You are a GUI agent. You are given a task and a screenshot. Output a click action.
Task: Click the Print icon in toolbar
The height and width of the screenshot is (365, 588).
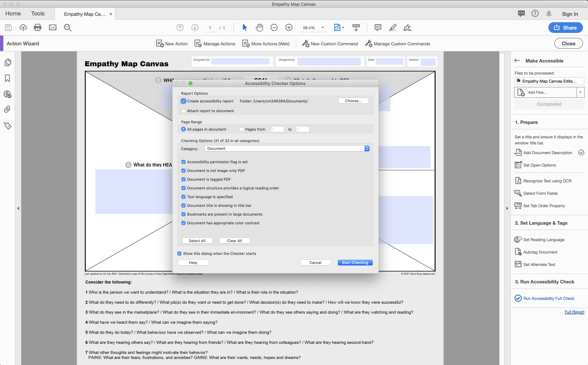[37, 28]
